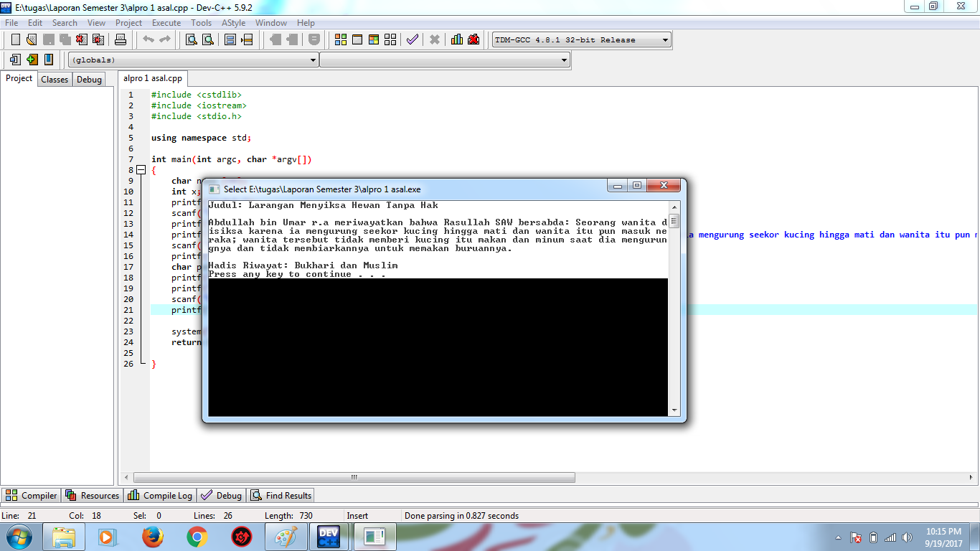Open the Find Results bottom tab
Viewport: 980px width, 551px height.
click(281, 495)
